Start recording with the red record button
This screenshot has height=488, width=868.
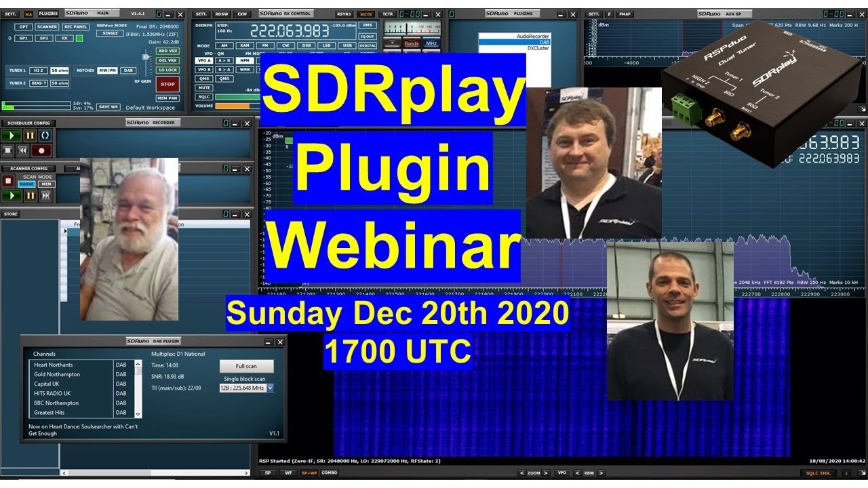point(43,150)
